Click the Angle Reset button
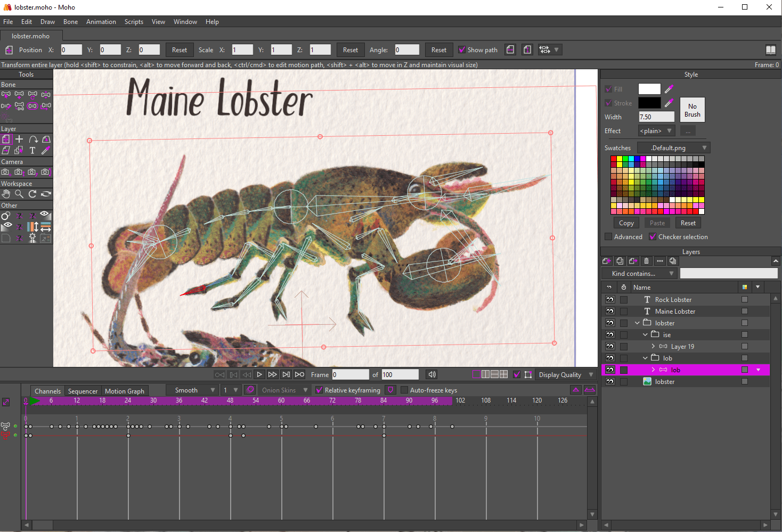The height and width of the screenshot is (532, 782). 439,50
